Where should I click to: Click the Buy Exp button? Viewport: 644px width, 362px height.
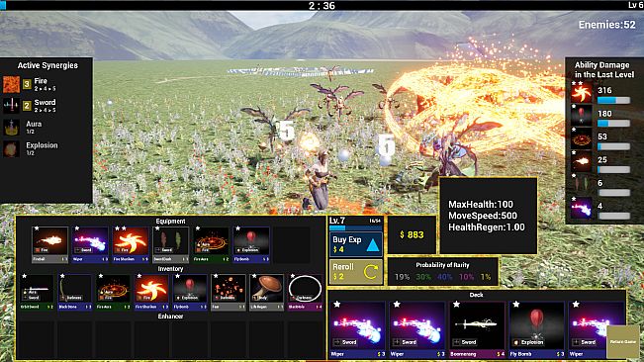[356, 244]
